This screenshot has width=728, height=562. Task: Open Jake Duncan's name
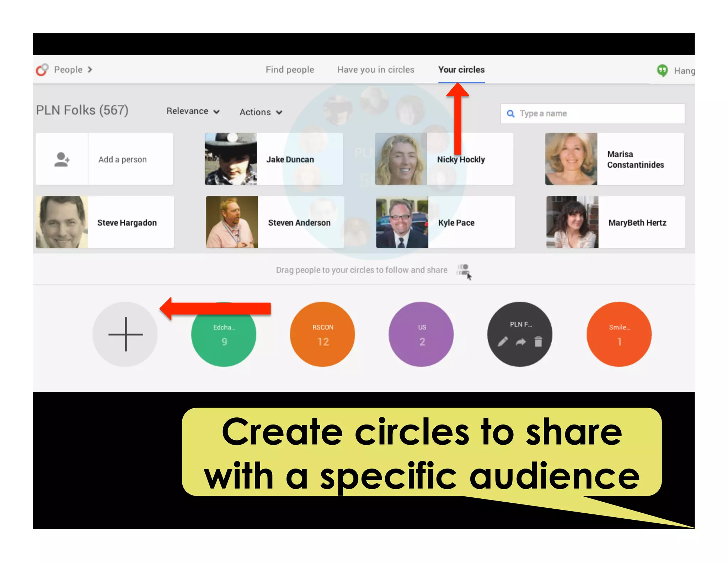coord(290,160)
